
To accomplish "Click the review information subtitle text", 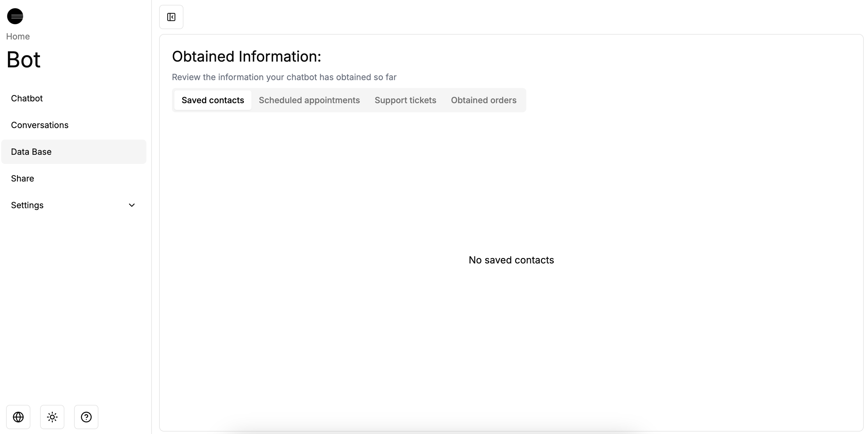I will click(x=284, y=77).
